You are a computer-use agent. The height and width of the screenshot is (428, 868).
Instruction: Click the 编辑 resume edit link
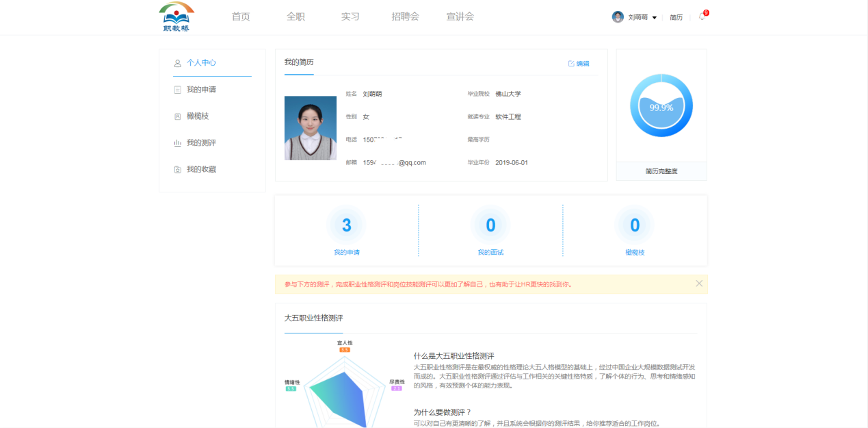[579, 64]
